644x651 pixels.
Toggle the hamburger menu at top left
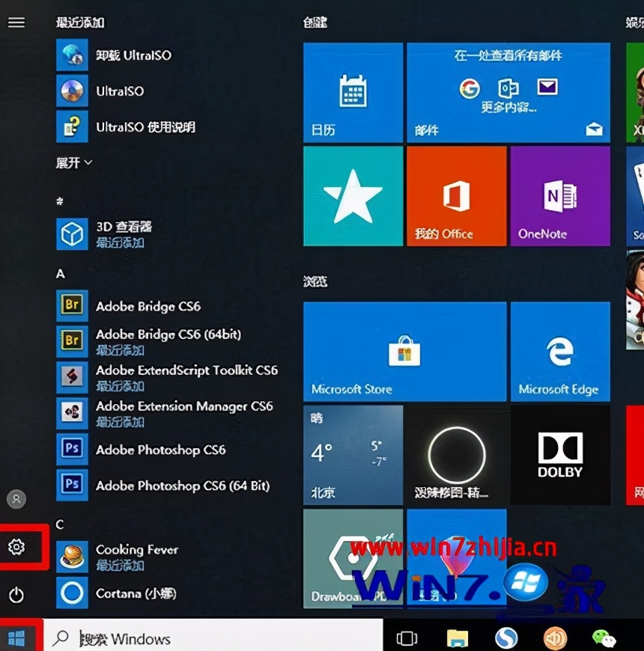(x=16, y=22)
